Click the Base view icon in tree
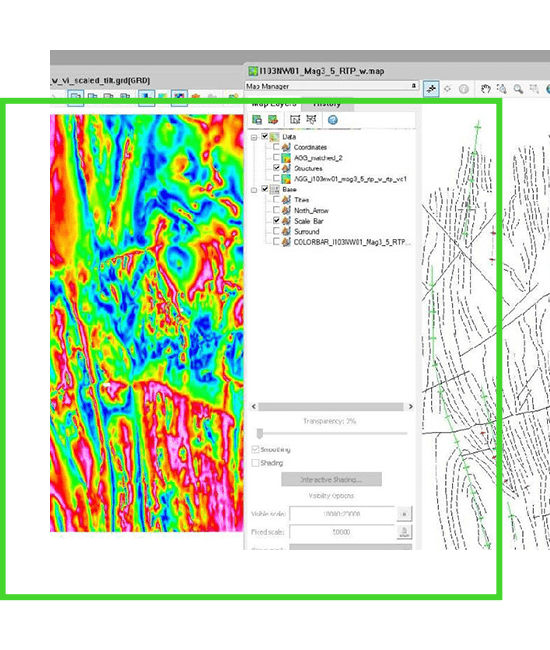 coord(274,189)
